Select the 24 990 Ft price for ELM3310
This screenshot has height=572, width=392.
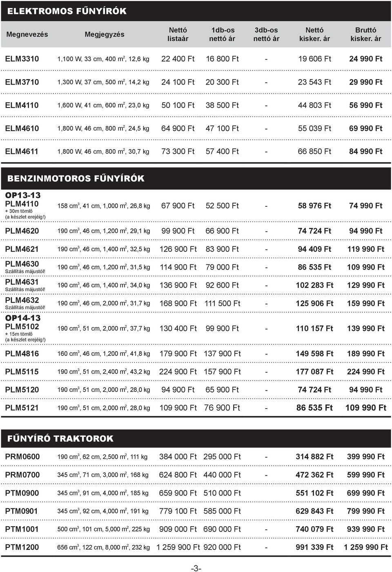coord(366,59)
